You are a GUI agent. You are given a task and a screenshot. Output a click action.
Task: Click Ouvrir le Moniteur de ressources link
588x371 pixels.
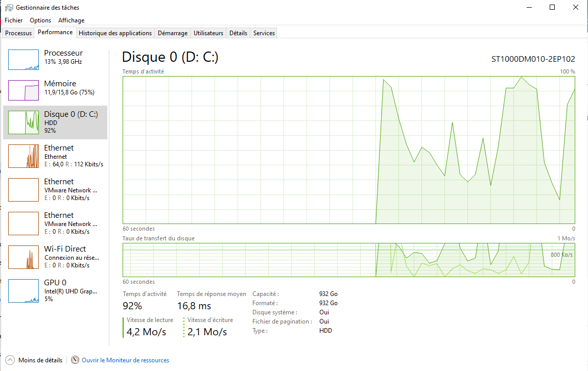tap(125, 360)
